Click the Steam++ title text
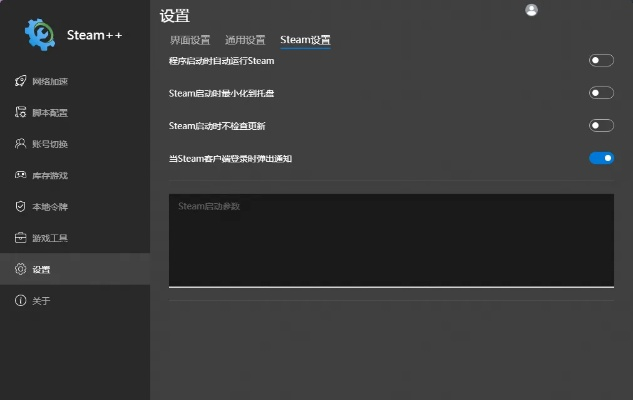Viewport: 633px width, 400px height. pos(94,35)
